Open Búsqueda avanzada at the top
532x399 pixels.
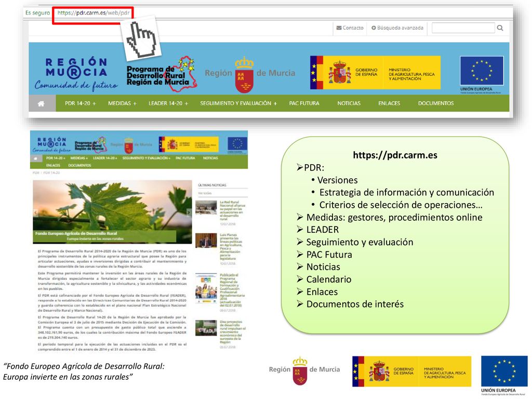tap(397, 28)
